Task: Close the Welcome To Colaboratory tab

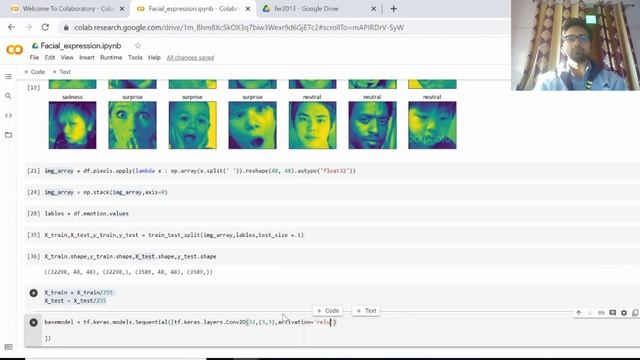Action: pos(122,9)
